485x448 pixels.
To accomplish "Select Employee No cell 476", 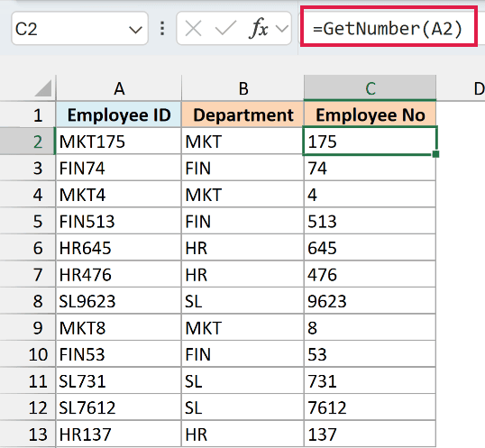I will pyautogui.click(x=370, y=274).
